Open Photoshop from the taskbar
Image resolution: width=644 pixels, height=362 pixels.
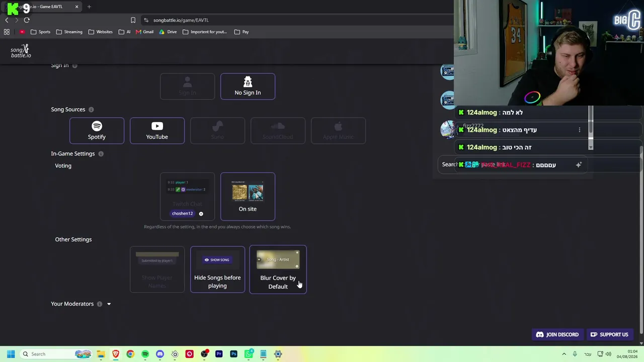[233, 354]
